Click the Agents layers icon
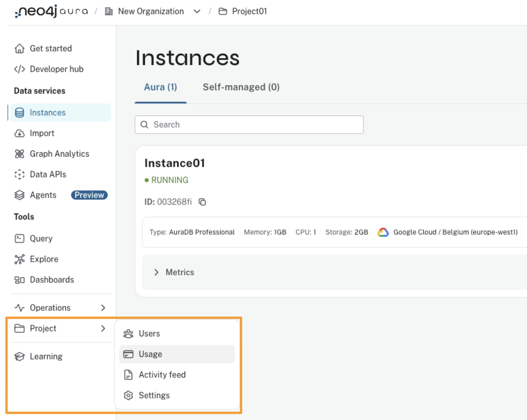 20,195
